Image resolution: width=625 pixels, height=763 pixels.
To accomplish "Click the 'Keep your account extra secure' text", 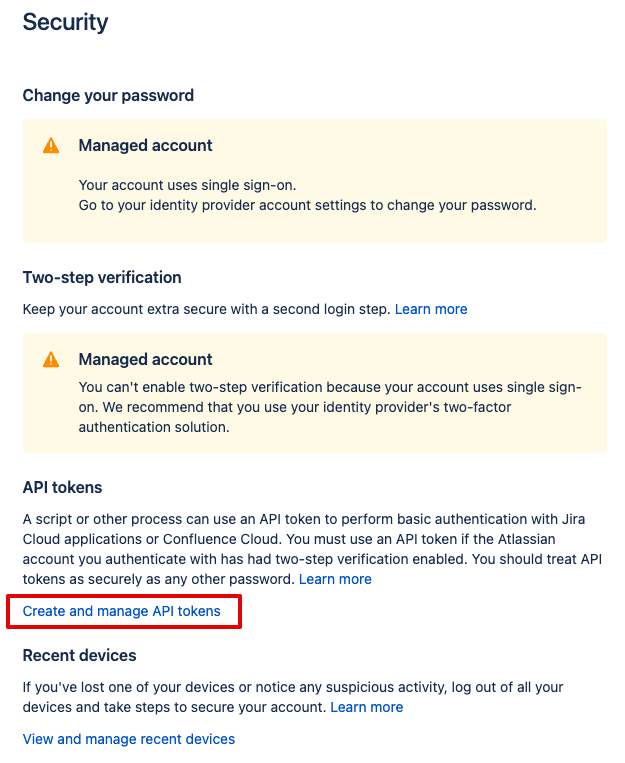I will click(206, 309).
